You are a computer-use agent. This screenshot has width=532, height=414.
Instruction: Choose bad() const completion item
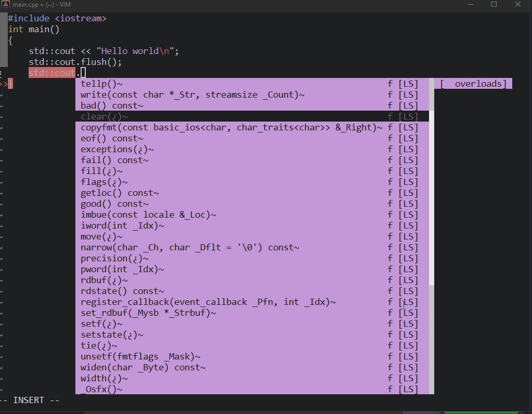[252, 105]
